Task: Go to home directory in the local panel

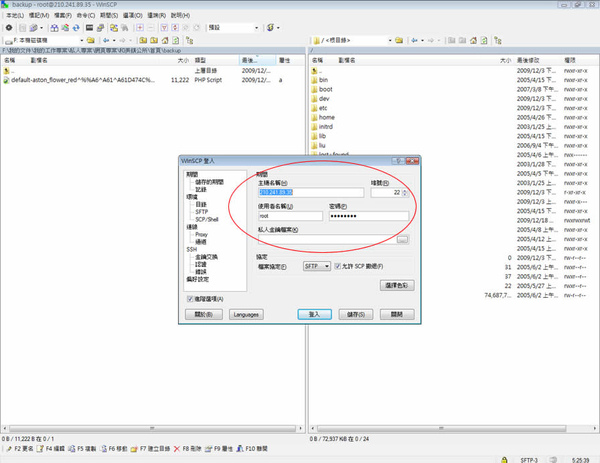Action: coord(165,40)
